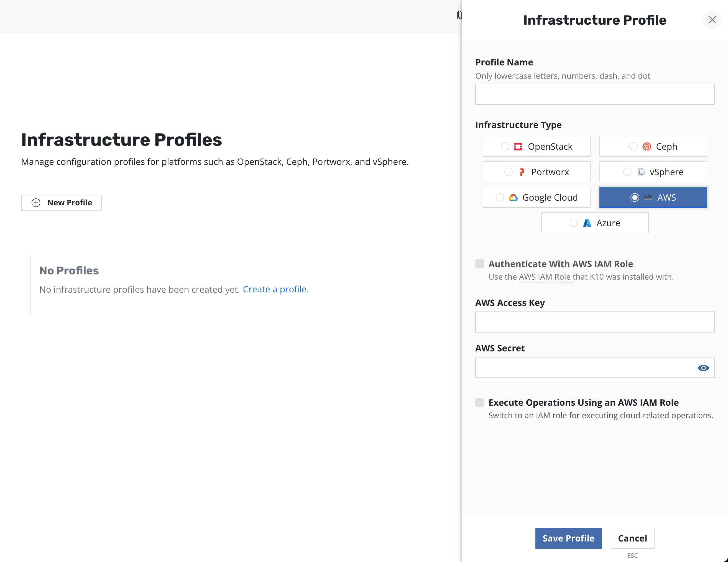Click the OpenStack logo icon

point(518,147)
